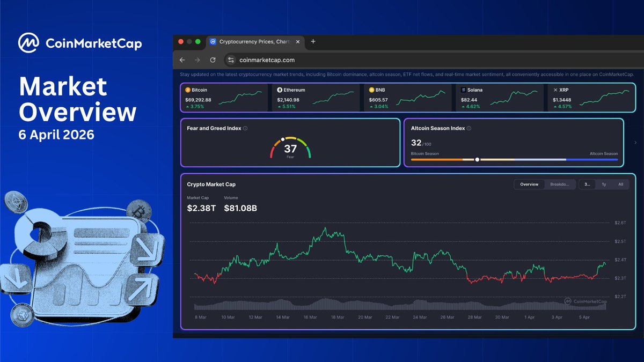Viewport: 644px width, 362px height.
Task: Open the XRP price card
Action: tap(590, 98)
